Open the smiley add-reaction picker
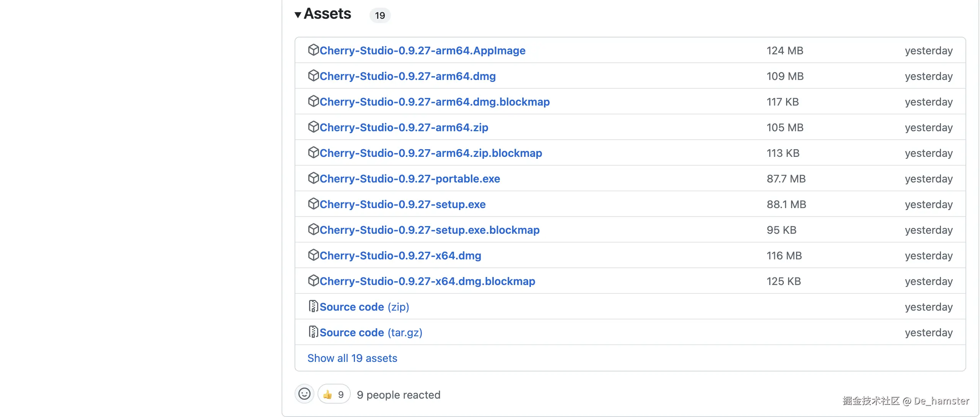 (304, 394)
